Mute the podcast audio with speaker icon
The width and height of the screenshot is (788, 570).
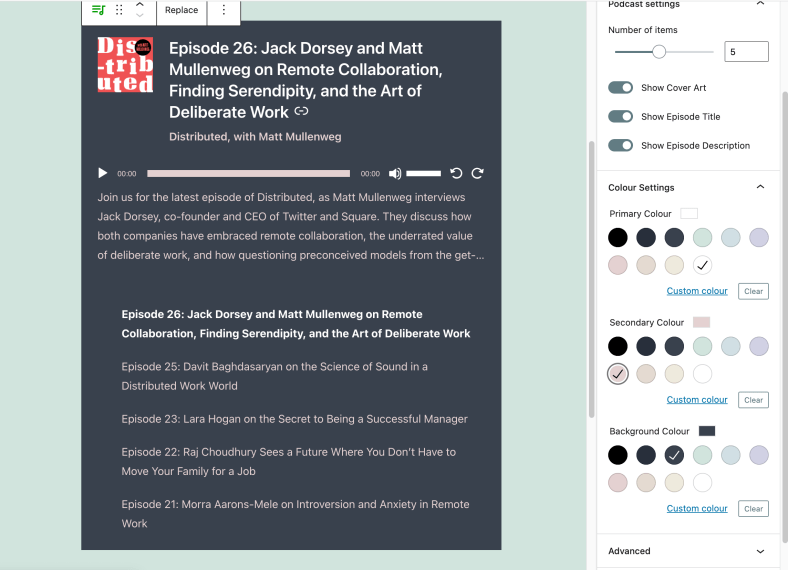click(x=395, y=173)
